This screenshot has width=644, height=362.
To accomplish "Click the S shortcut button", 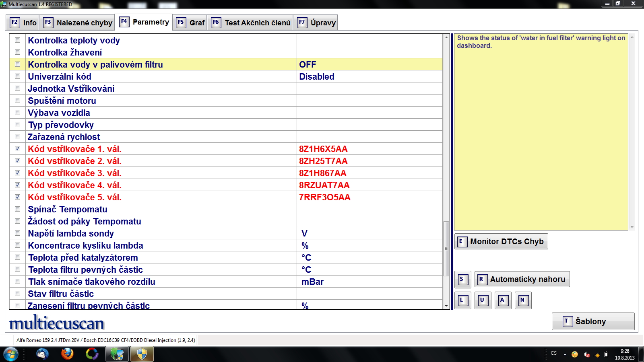I will 462,280.
